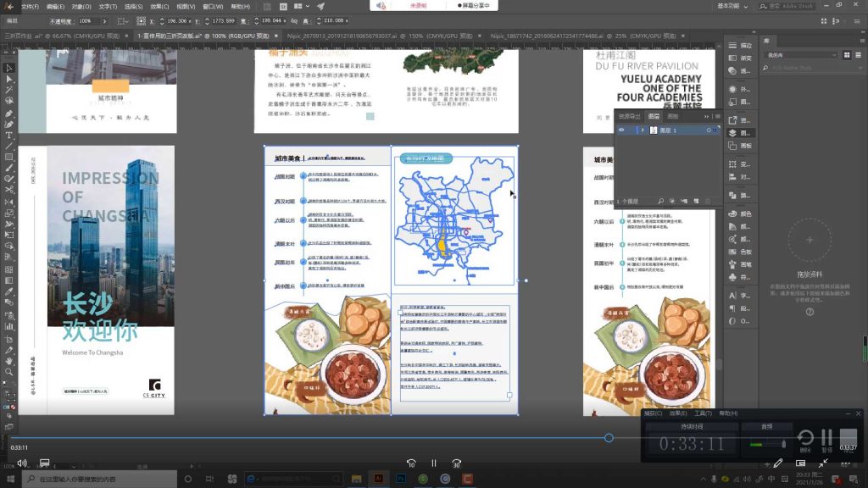Pause the video playback

coord(433,463)
